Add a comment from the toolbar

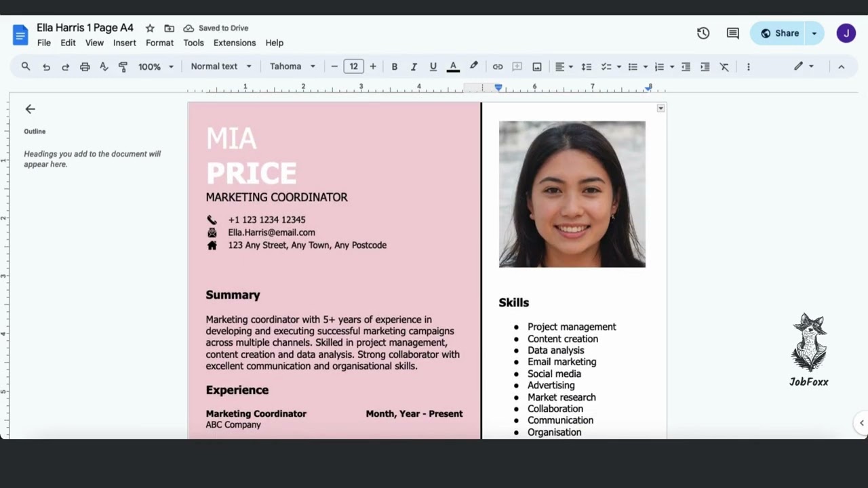517,66
